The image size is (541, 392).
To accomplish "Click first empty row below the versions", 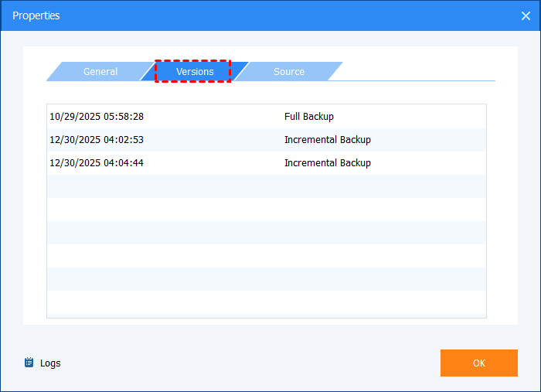I will point(266,186).
